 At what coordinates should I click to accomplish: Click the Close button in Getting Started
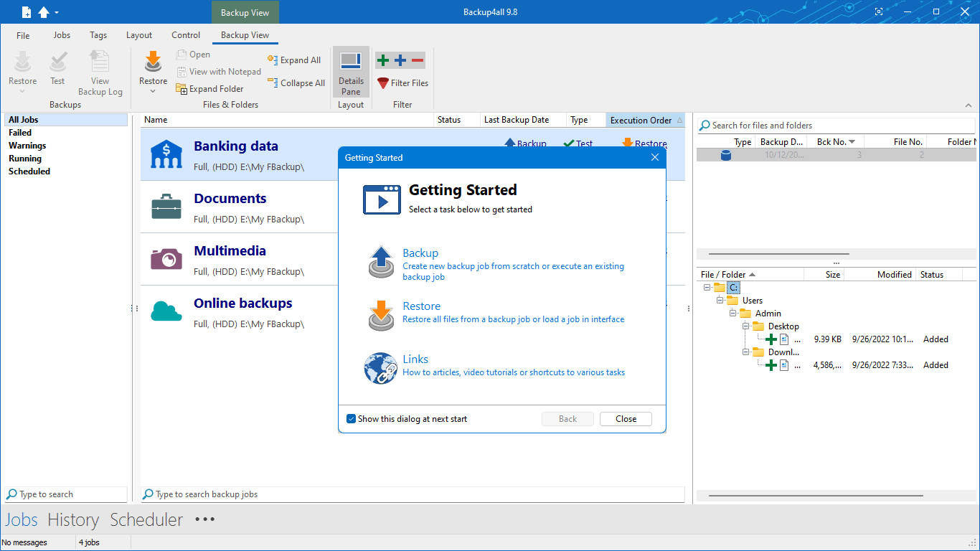pyautogui.click(x=626, y=419)
